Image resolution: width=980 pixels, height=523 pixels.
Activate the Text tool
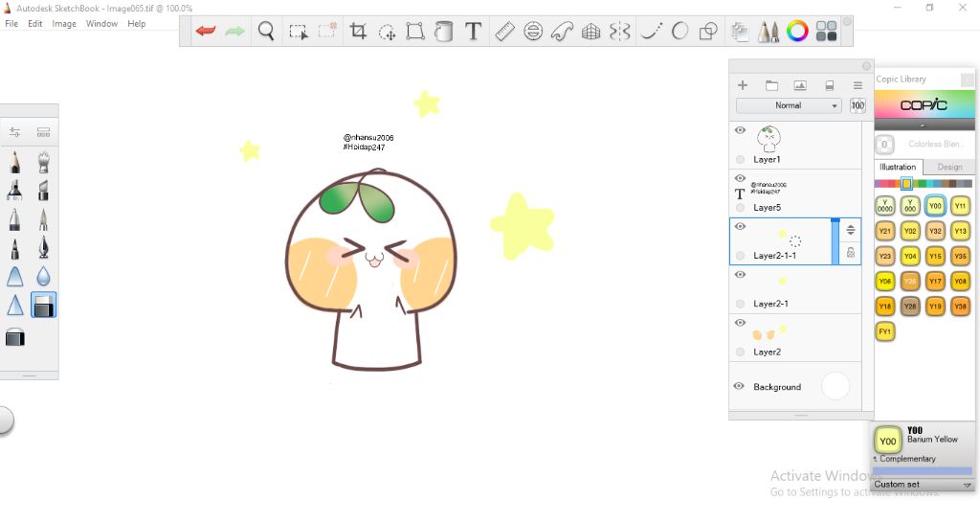click(473, 32)
